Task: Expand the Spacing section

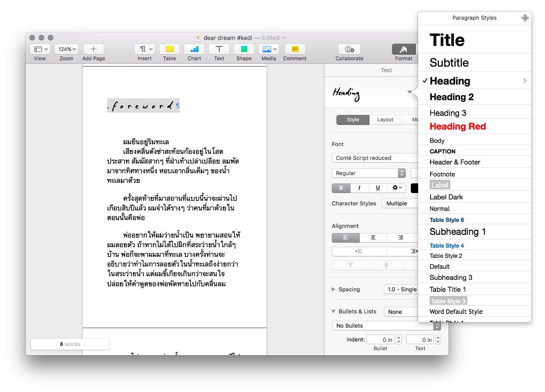Action: coord(334,290)
